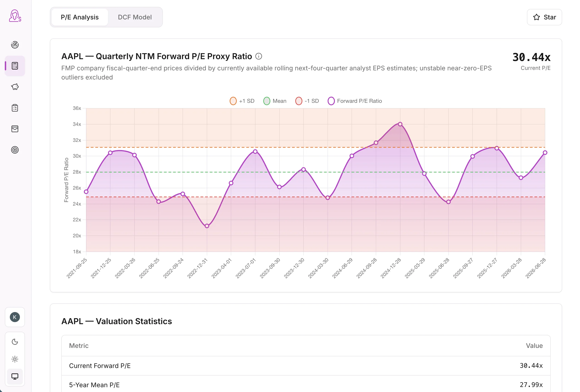Select the system theme monitor icon
The height and width of the screenshot is (392, 580).
15,376
